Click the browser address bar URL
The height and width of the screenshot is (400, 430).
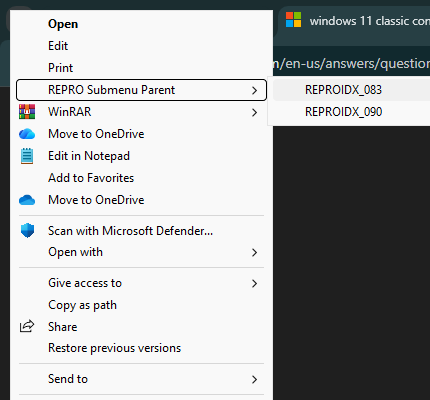coord(351,63)
